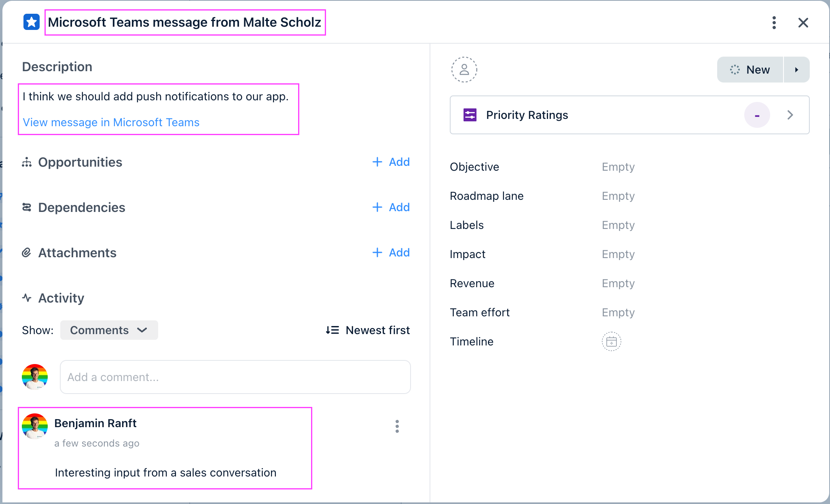Click the blue star idea icon

point(32,22)
